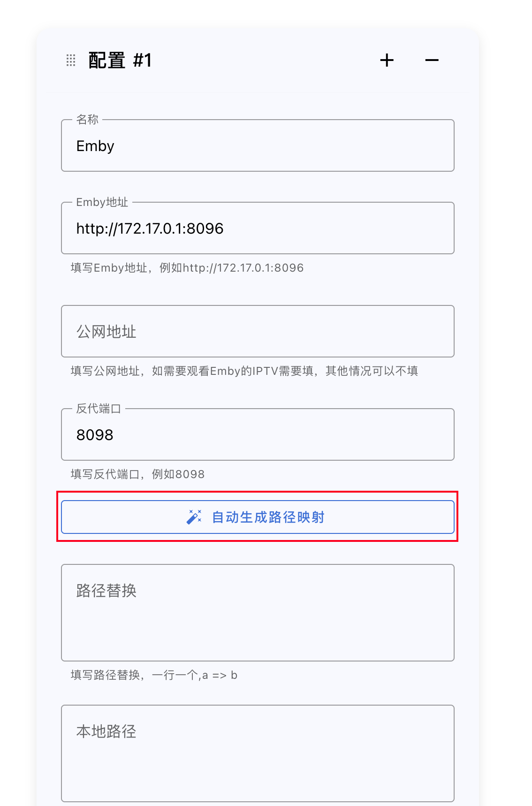Remove config #1 with minus icon
Screen dimensions: 532x806
[432, 61]
